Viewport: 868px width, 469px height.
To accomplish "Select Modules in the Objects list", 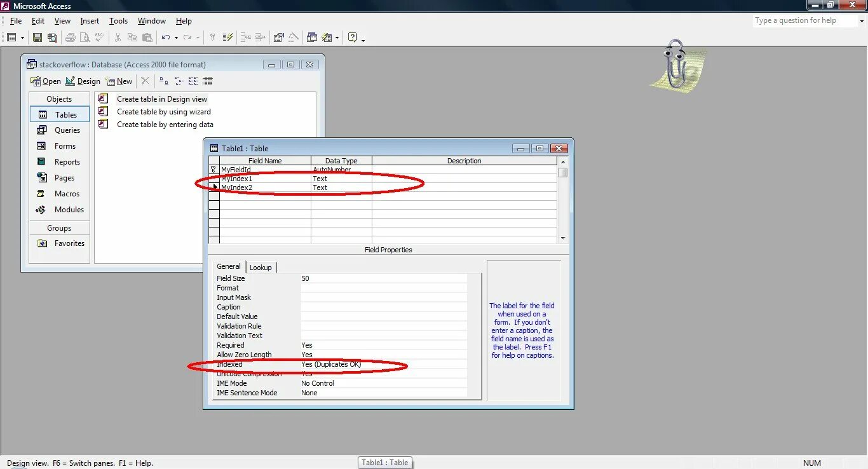I will [60, 210].
